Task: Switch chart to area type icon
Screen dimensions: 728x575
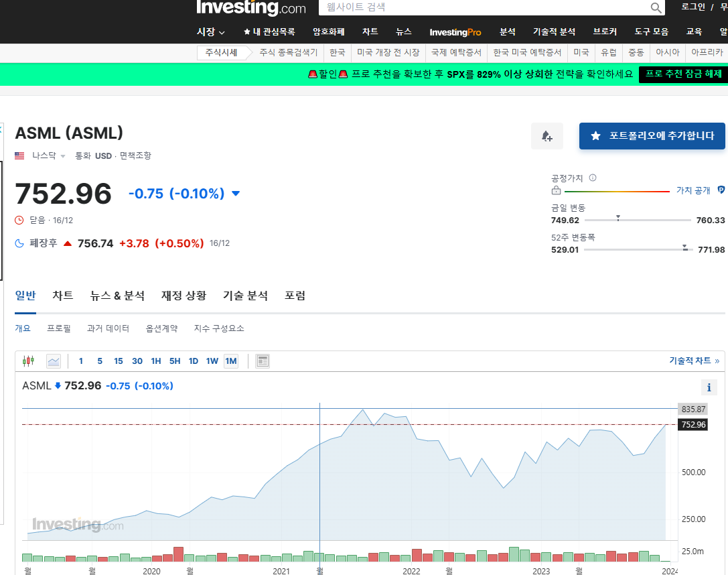Action: [54, 361]
